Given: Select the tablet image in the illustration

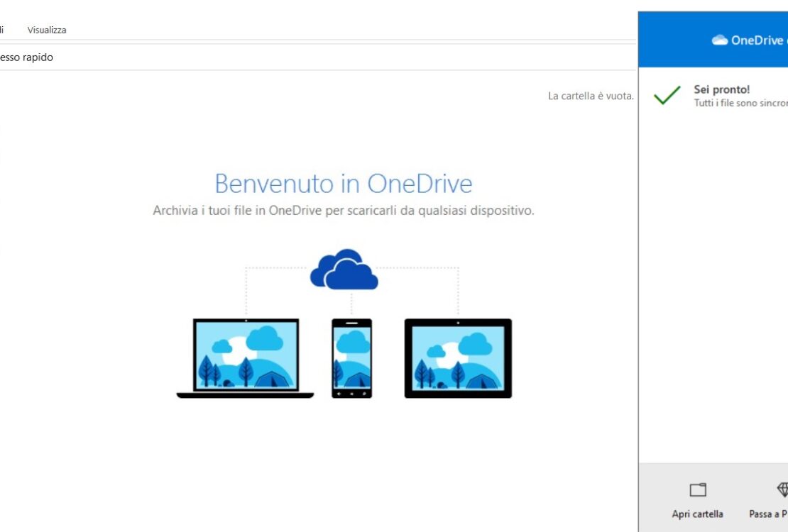Looking at the screenshot, I should click(458, 357).
